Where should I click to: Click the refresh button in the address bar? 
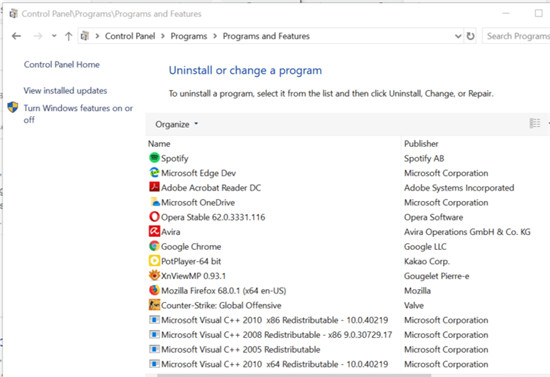point(470,36)
